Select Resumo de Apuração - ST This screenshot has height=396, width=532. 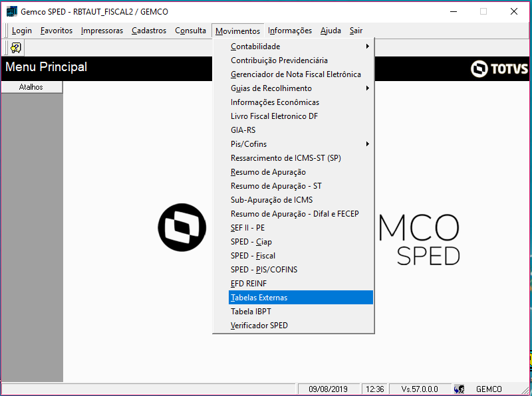click(301, 186)
